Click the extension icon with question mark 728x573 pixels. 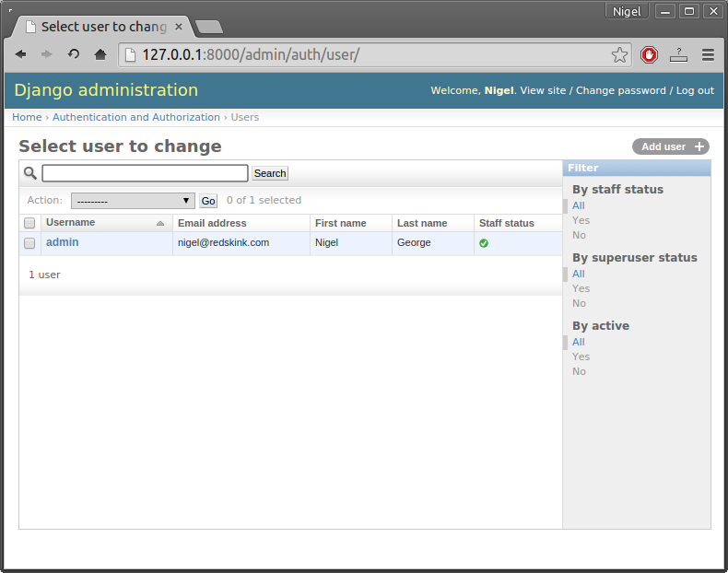coord(678,54)
